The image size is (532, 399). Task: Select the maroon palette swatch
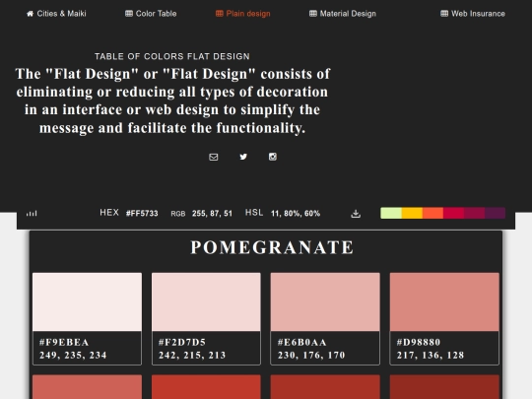click(474, 213)
